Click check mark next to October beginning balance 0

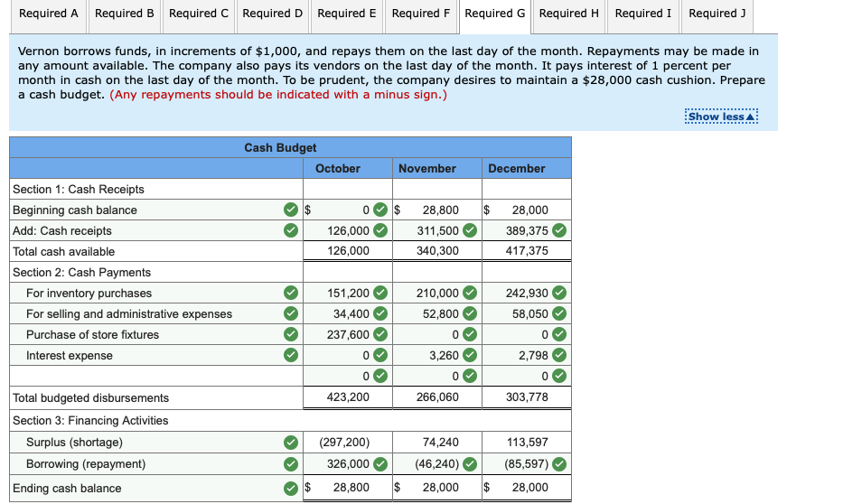[379, 210]
